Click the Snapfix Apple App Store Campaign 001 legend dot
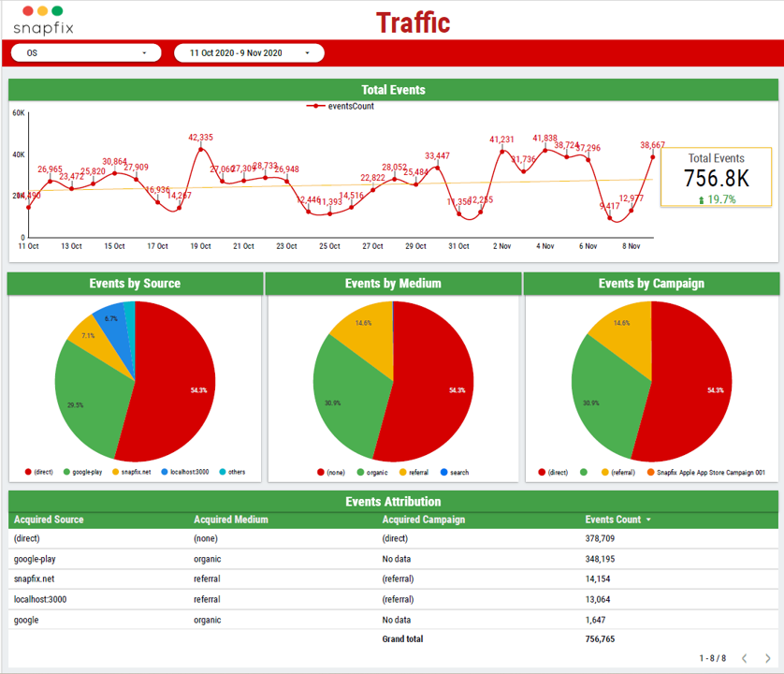 click(650, 473)
